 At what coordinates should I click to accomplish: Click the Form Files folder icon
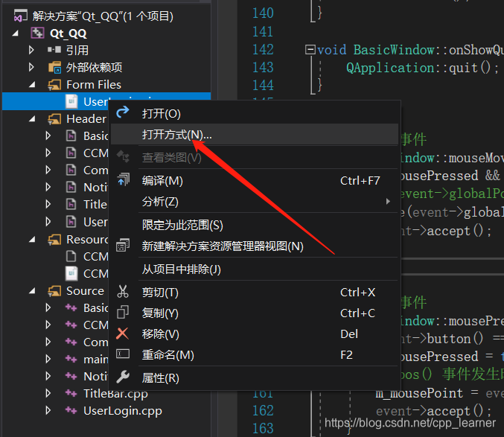54,85
